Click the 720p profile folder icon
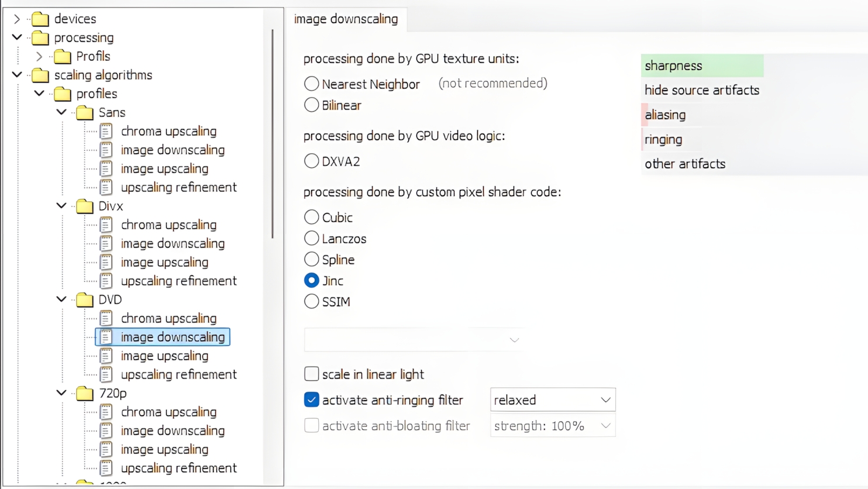Image resolution: width=868 pixels, height=489 pixels. tap(84, 394)
